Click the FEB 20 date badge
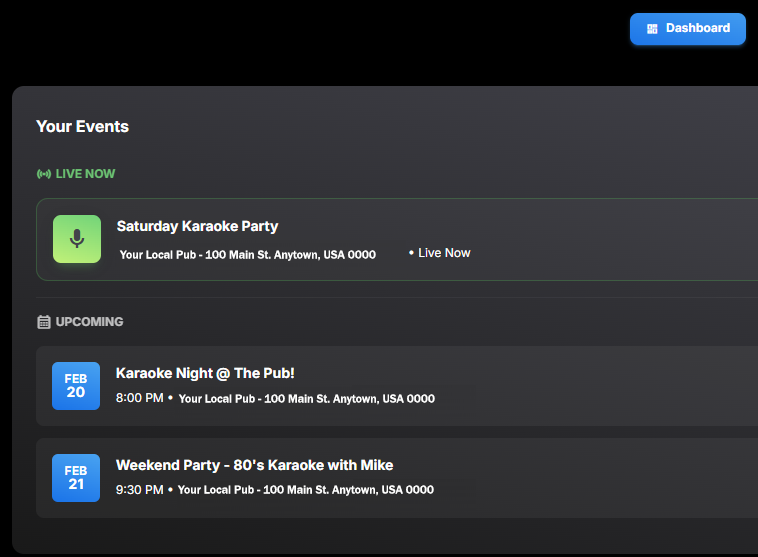The height and width of the screenshot is (557, 758). coord(76,386)
